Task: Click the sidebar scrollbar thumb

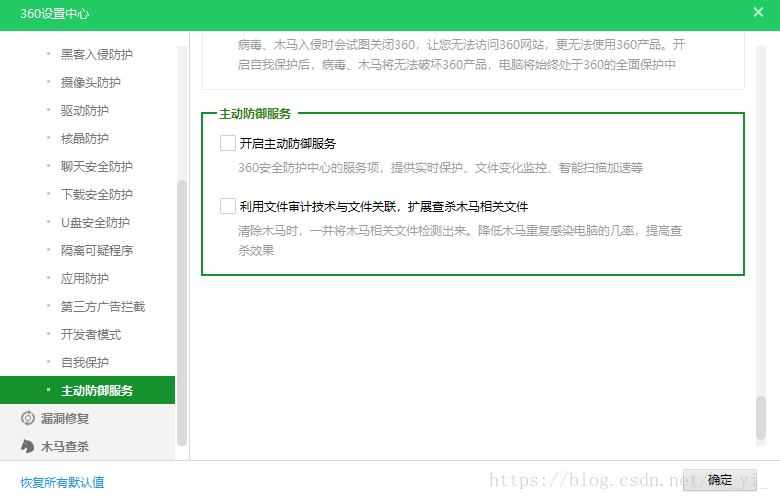Action: pos(182,312)
